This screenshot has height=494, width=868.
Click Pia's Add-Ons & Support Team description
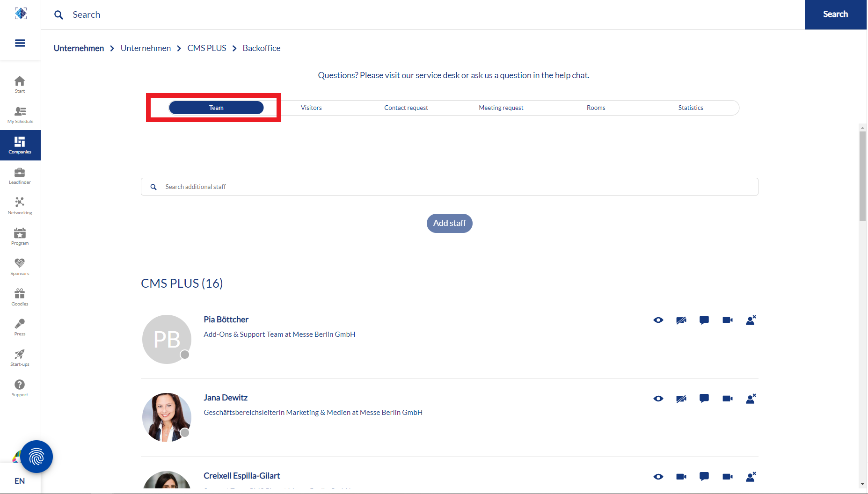279,334
